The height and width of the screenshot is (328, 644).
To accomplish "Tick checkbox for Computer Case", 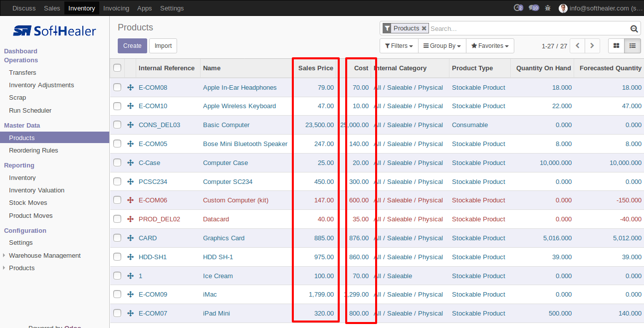I will tap(117, 163).
